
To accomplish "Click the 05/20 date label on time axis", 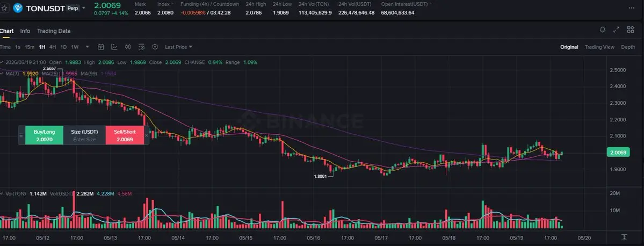I will click(584, 238).
